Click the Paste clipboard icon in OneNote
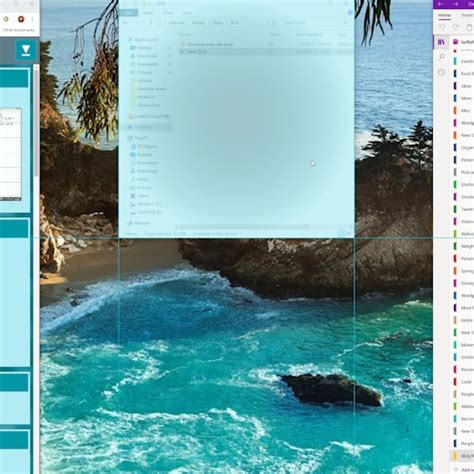 pos(469,27)
